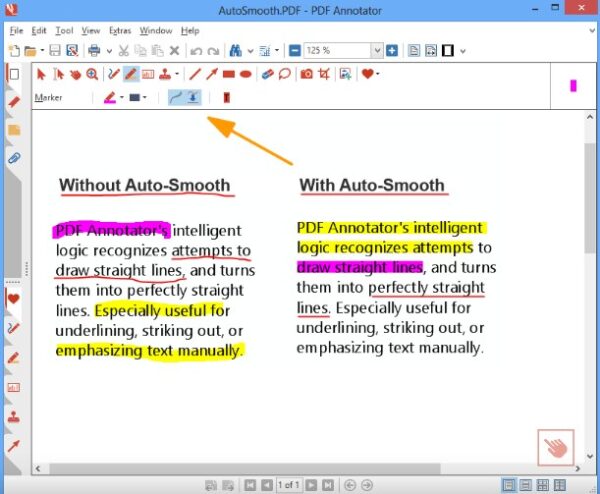Go to the previous page
The width and height of the screenshot is (600, 494).
[267, 485]
